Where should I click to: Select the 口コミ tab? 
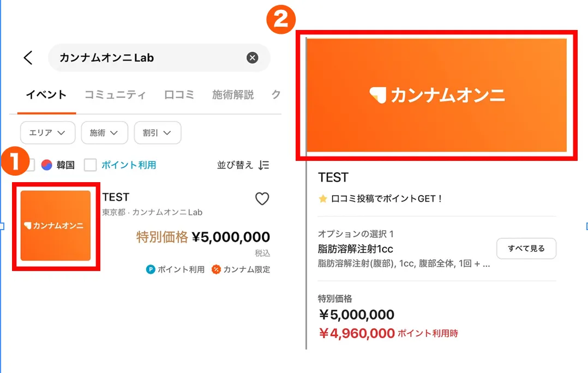click(179, 95)
